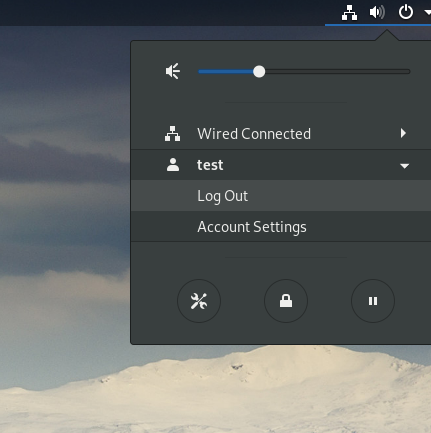Click the speaker icon beside the volume slider
Viewport: 431px width, 433px height.
coord(173,71)
